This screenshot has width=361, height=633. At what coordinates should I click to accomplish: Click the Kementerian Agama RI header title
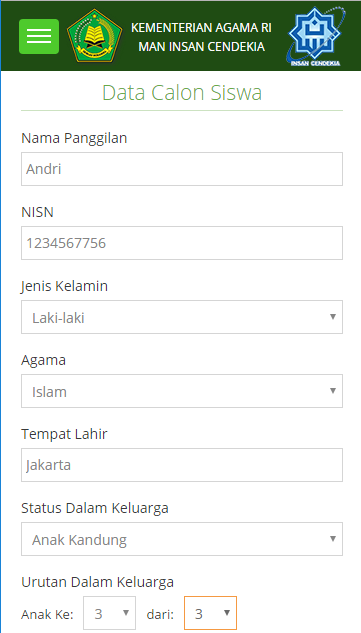201,28
